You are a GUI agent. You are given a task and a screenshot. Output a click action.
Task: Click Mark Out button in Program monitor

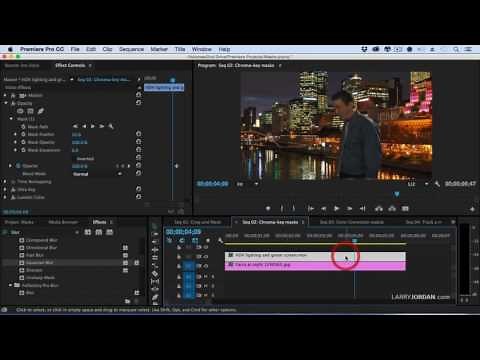tap(293, 209)
